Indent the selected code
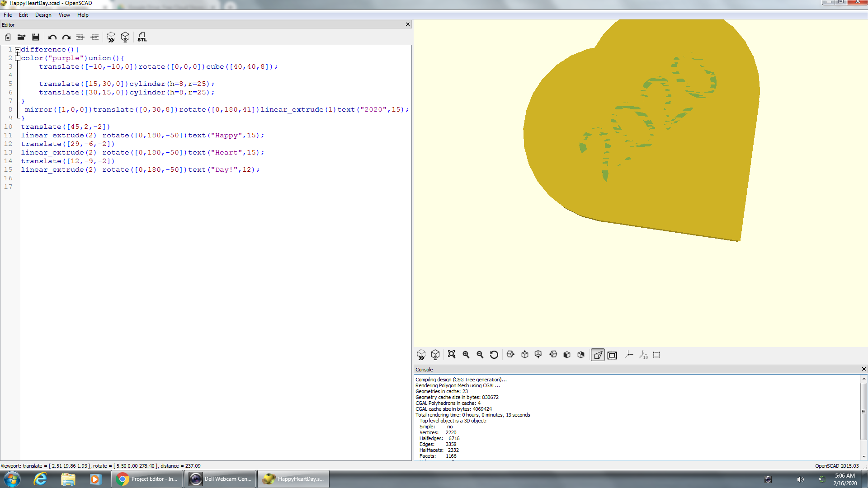The height and width of the screenshot is (488, 868). [94, 37]
